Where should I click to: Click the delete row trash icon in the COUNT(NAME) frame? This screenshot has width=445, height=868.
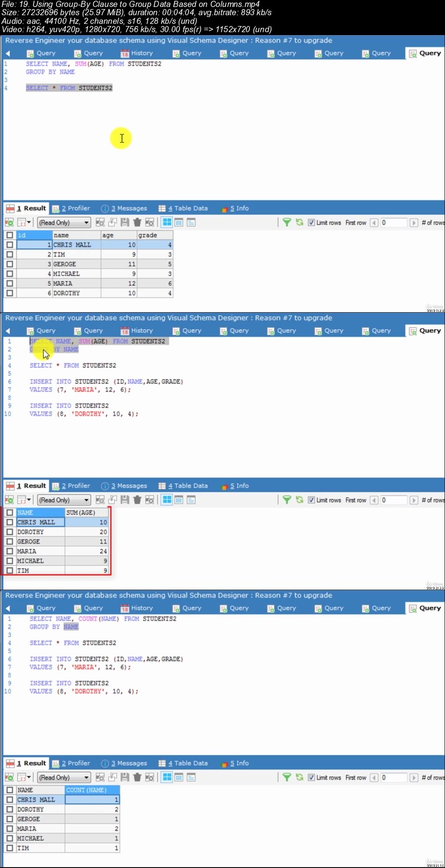point(137,777)
